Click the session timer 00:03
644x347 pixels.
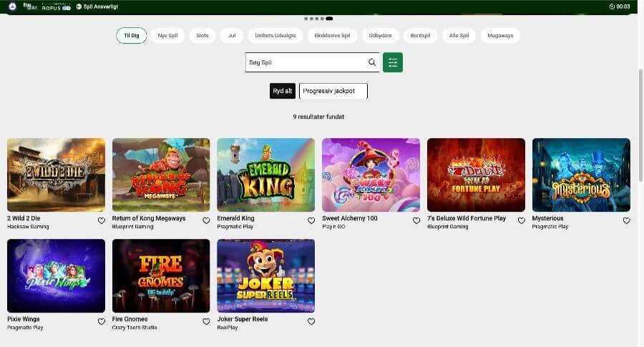[x=620, y=6]
